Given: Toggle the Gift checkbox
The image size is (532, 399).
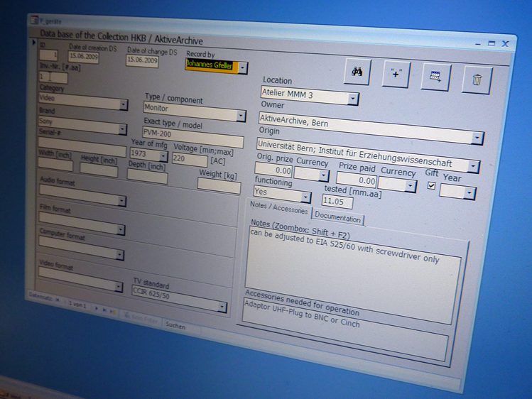Looking at the screenshot, I should click(431, 186).
